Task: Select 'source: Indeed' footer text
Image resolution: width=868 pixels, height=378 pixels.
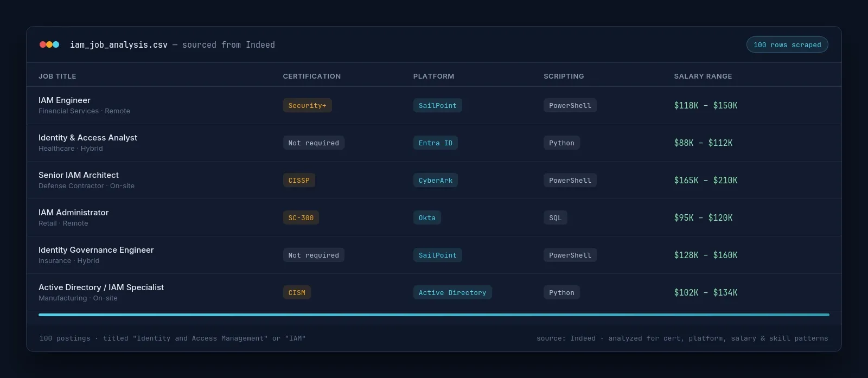Action: coord(566,338)
